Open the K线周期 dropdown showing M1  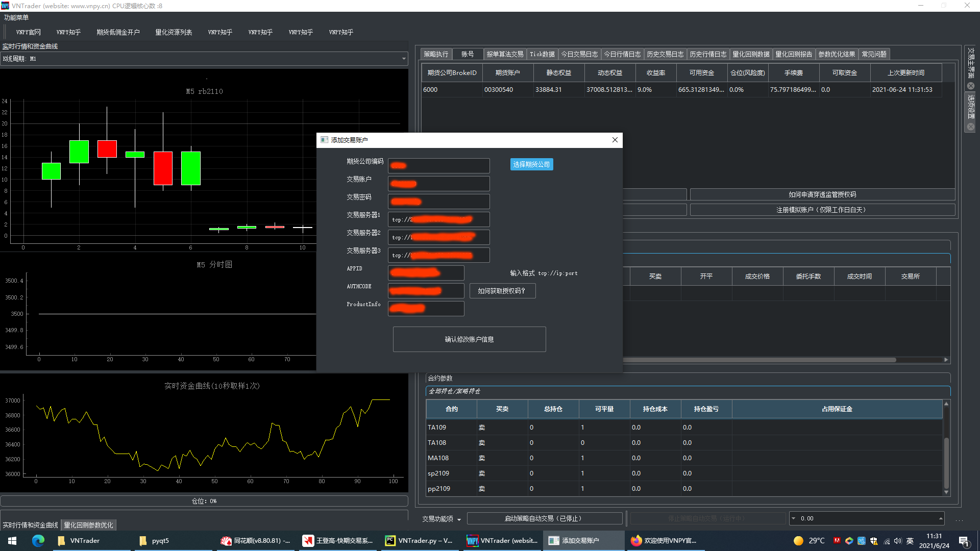pyautogui.click(x=402, y=58)
